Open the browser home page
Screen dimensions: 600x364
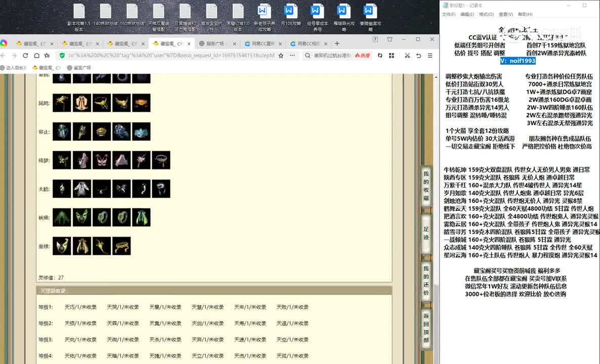point(36,56)
